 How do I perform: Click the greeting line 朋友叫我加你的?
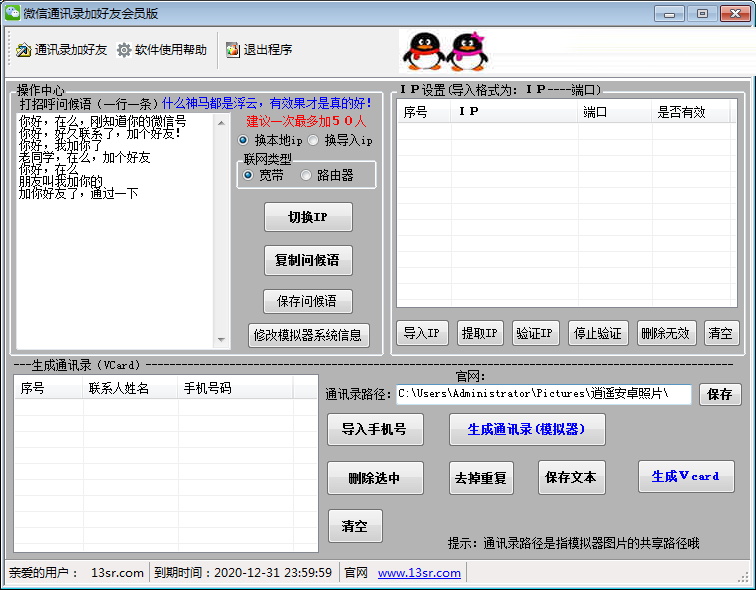coord(61,181)
